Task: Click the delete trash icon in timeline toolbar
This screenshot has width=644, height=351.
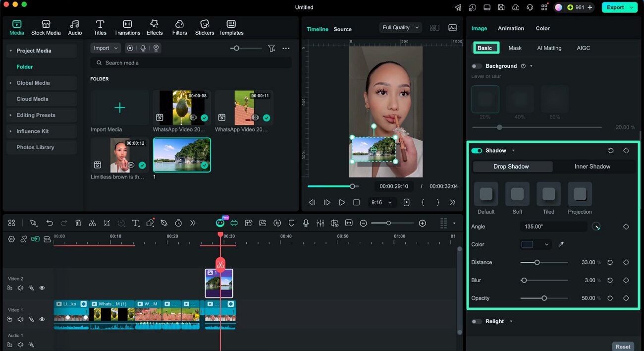Action: coord(78,223)
